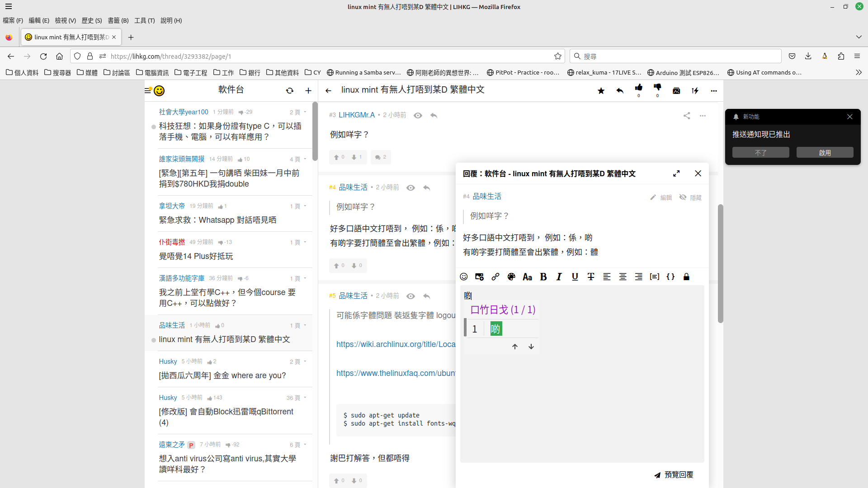The height and width of the screenshot is (488, 868).
Task: Click 預覽回覆 button
Action: 674,474
